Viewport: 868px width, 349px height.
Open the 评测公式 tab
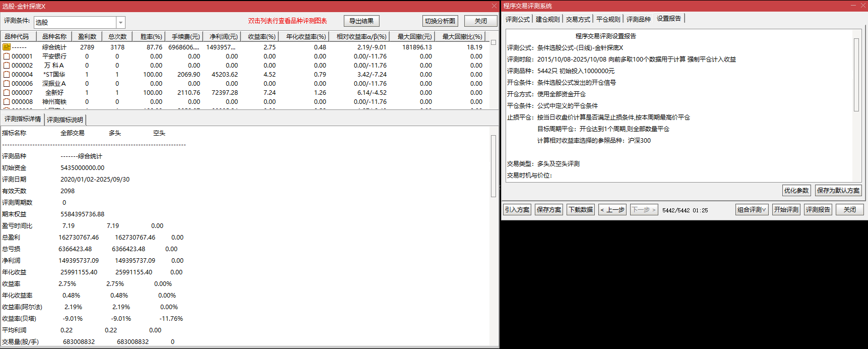click(x=518, y=19)
